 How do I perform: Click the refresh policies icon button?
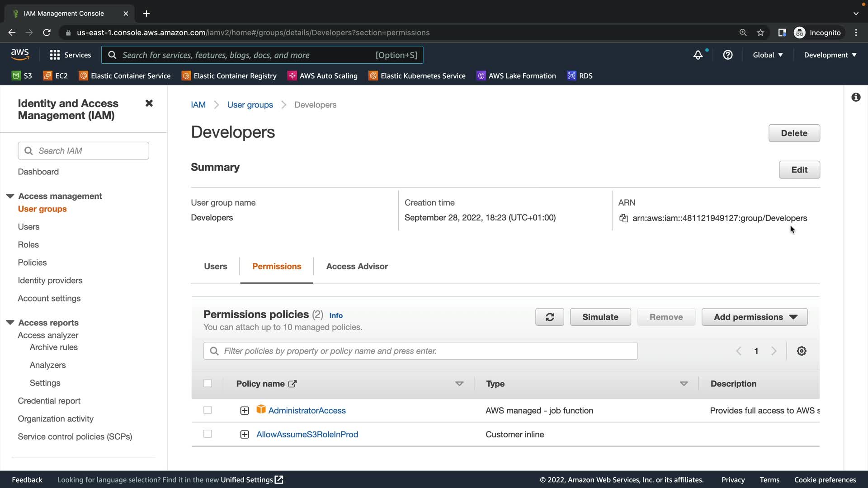pyautogui.click(x=549, y=317)
